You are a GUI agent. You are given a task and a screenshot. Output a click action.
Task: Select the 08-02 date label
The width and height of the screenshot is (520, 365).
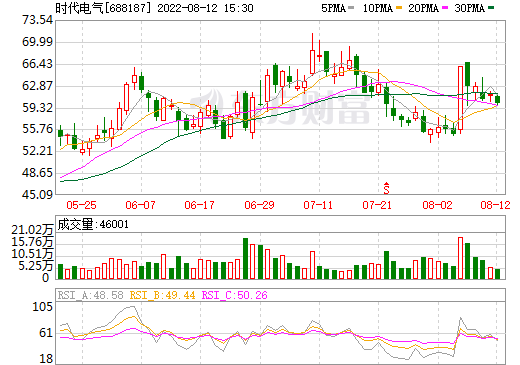pyautogui.click(x=437, y=205)
